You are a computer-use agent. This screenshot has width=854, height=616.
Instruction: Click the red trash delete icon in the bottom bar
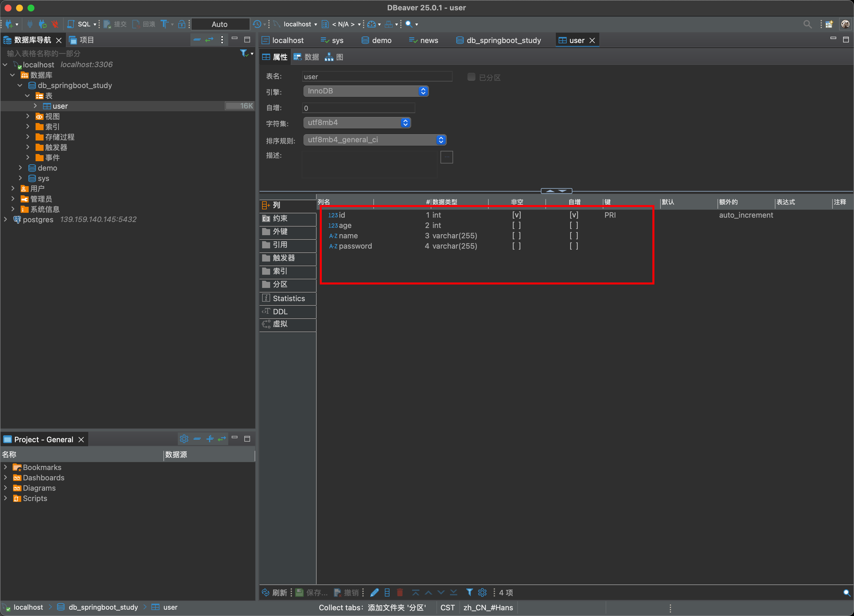point(400,592)
